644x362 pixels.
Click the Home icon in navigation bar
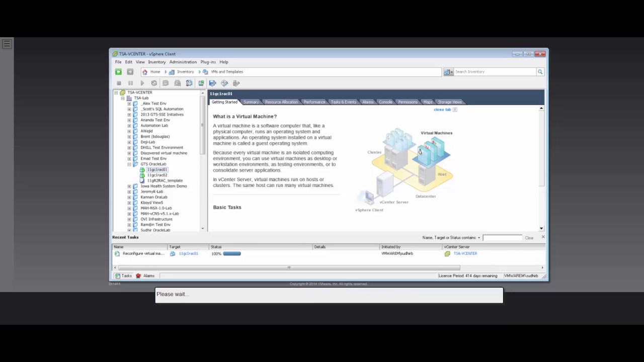tap(145, 72)
